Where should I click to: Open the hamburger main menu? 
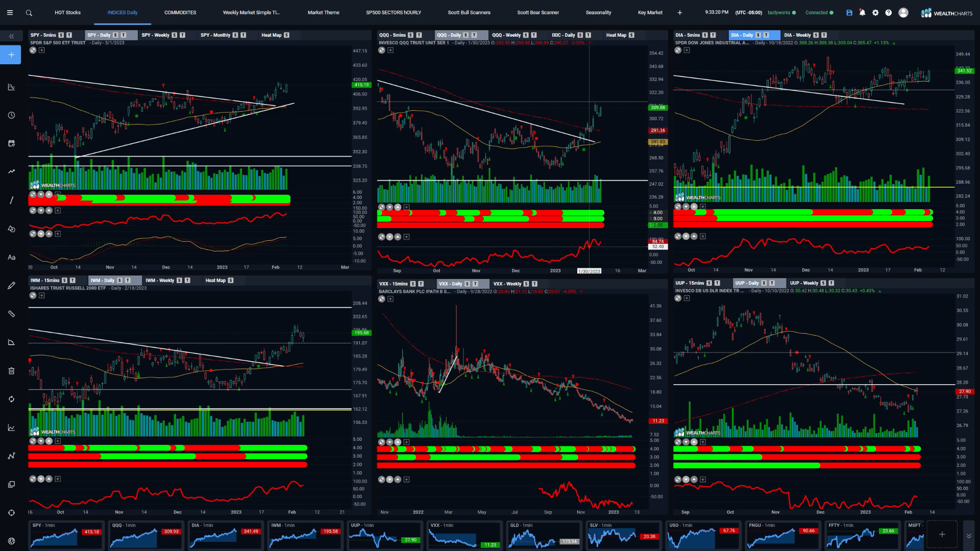10,13
